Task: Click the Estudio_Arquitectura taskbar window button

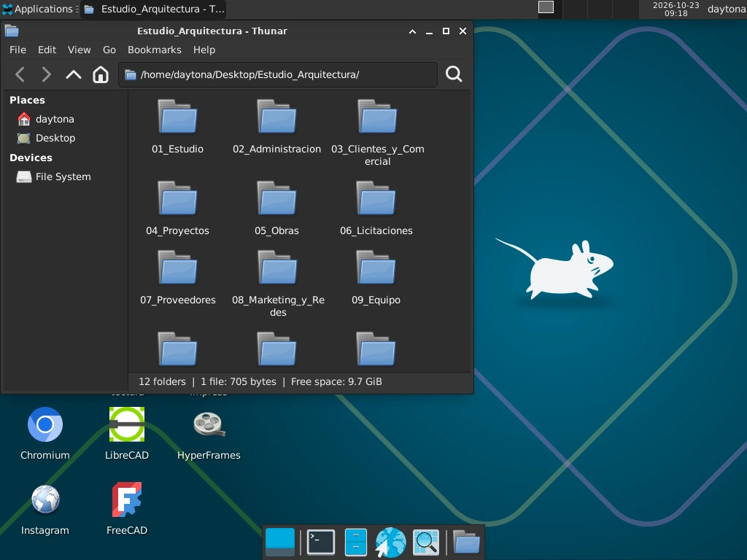Action: 153,9
